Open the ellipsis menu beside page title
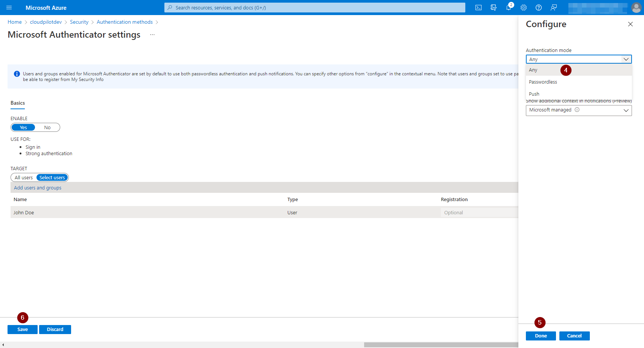The width and height of the screenshot is (644, 348). (152, 35)
